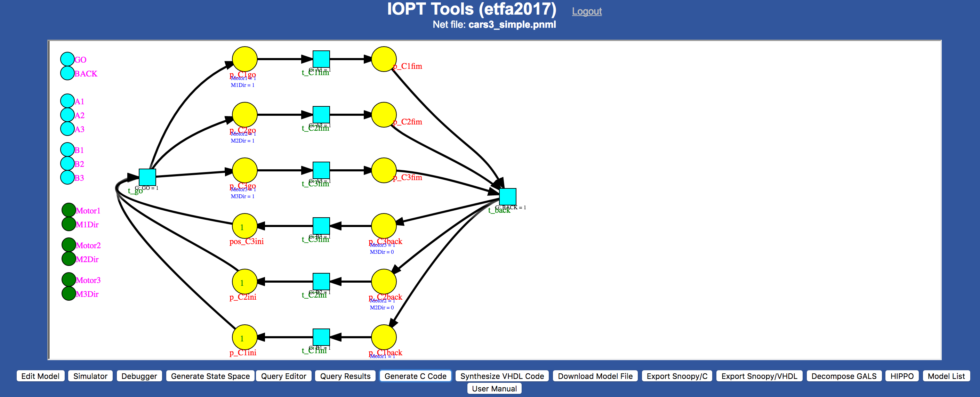The width and height of the screenshot is (980, 397).
Task: Select the p_C1ini place with token
Action: pyautogui.click(x=244, y=337)
